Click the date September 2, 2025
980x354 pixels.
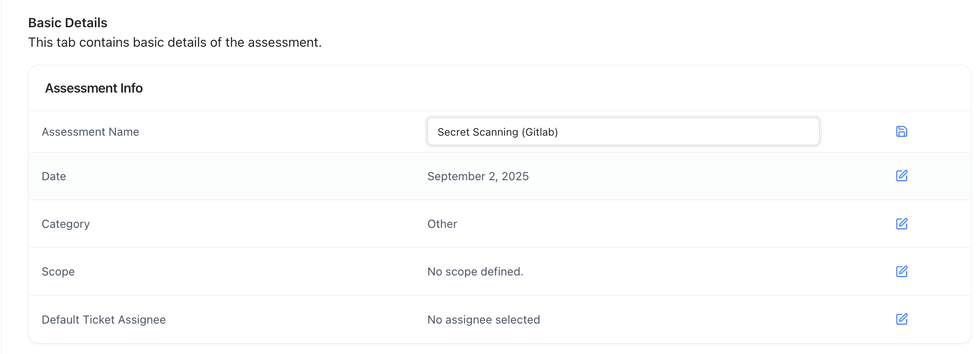point(478,176)
